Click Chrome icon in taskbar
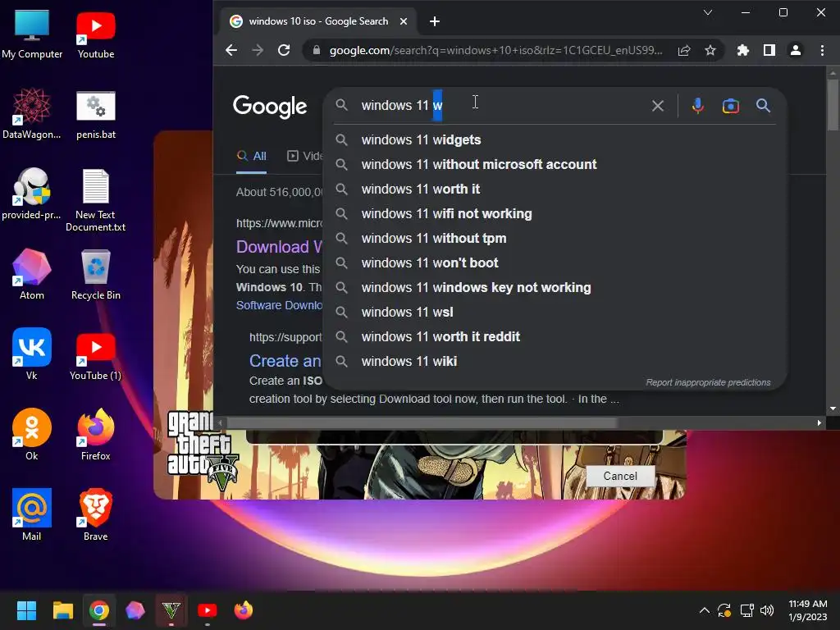 [x=99, y=610]
